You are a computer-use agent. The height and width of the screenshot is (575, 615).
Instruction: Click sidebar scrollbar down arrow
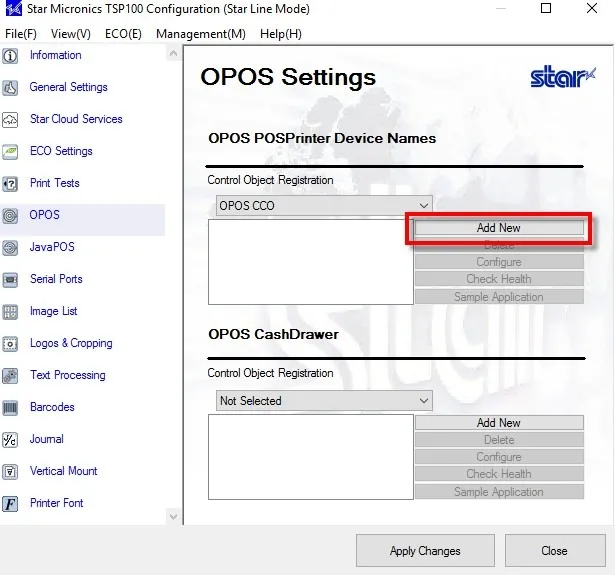(x=173, y=517)
